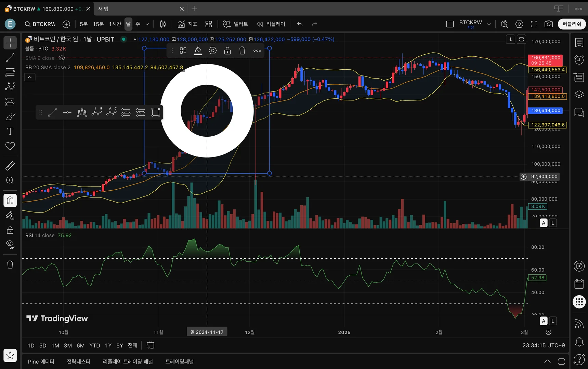The height and width of the screenshot is (369, 588).
Task: Show the object tree layers panel
Action: pos(579,94)
